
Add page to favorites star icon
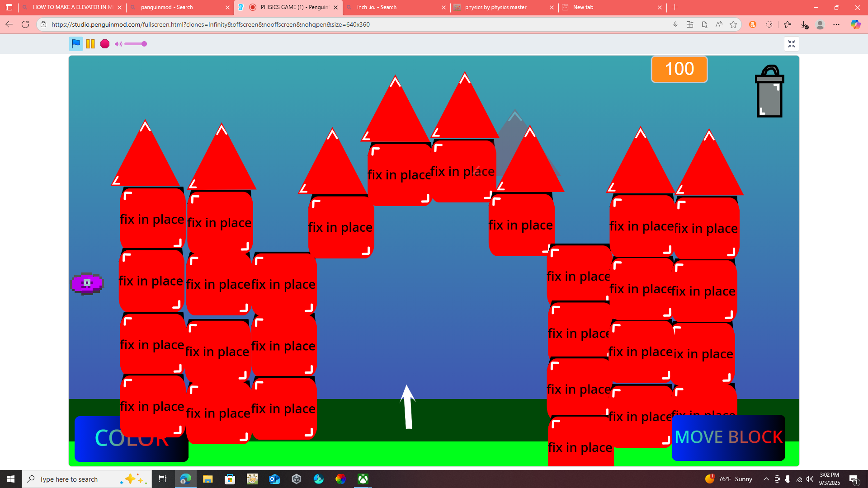click(x=733, y=24)
